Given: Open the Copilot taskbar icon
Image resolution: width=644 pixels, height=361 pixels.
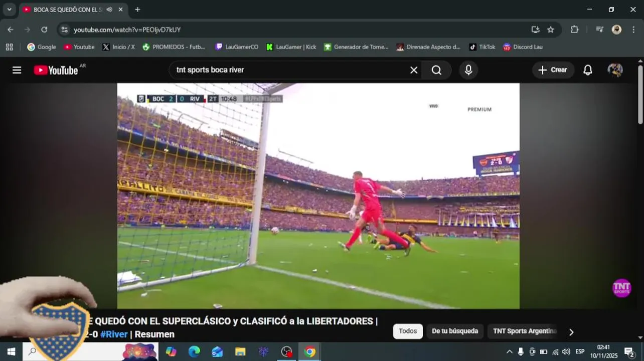Looking at the screenshot, I should coord(171,351).
